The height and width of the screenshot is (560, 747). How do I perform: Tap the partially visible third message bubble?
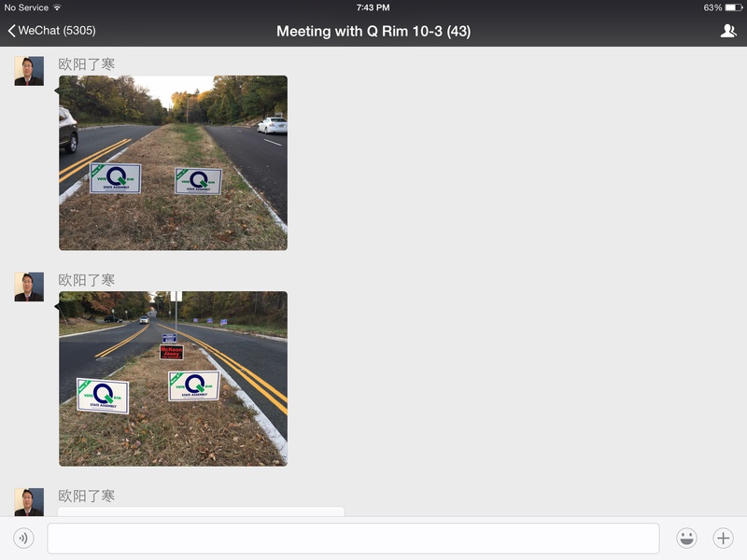pos(201,511)
